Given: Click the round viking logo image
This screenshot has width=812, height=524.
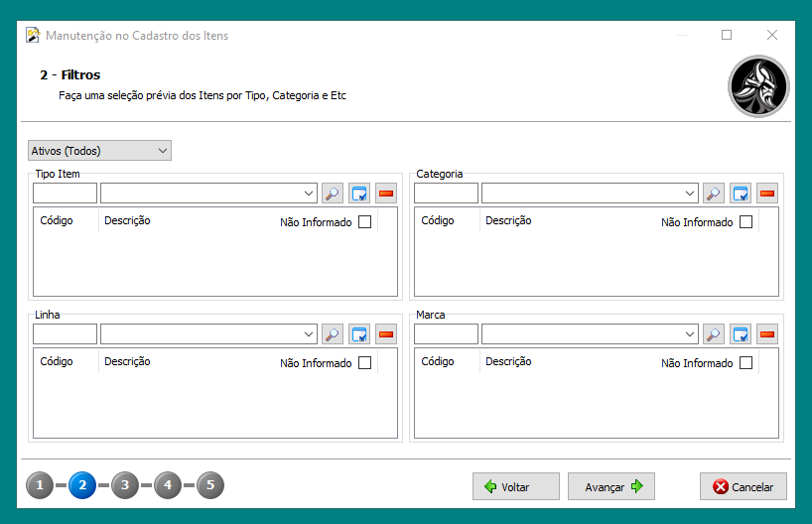Looking at the screenshot, I should (758, 86).
